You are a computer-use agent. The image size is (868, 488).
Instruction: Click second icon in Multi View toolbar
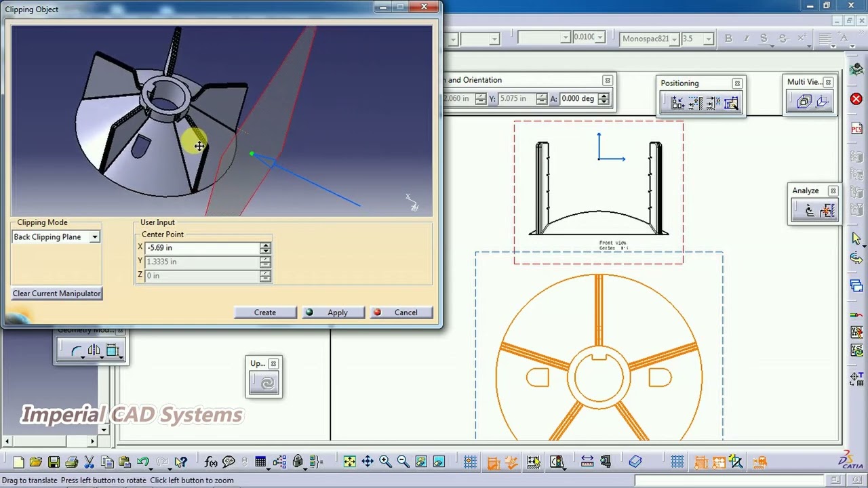[x=823, y=102]
